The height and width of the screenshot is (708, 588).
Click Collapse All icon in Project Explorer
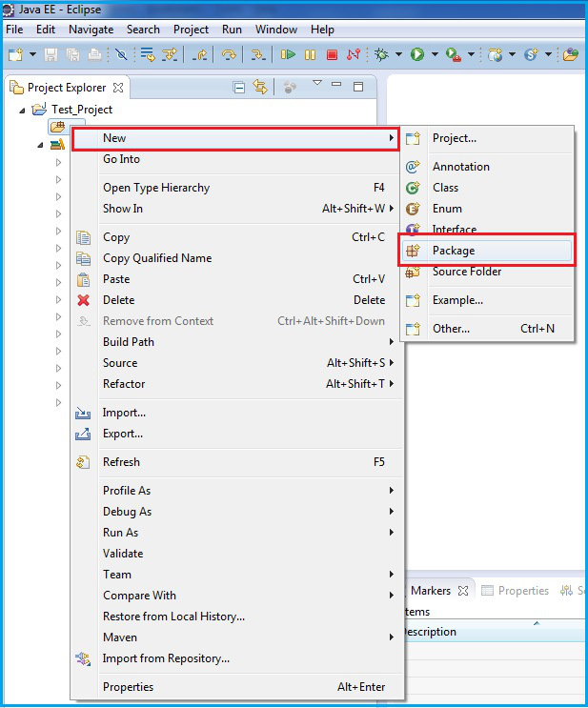tap(239, 87)
